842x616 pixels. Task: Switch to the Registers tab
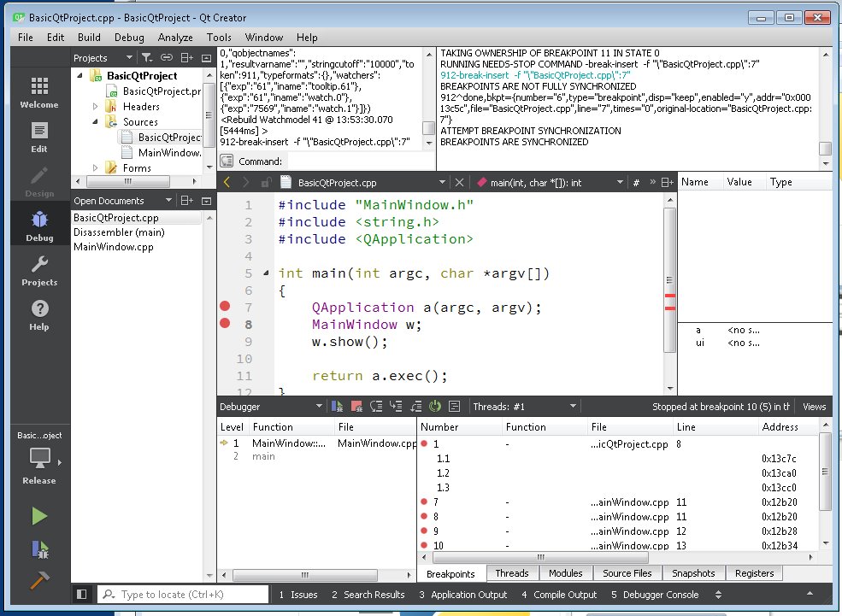(755, 573)
